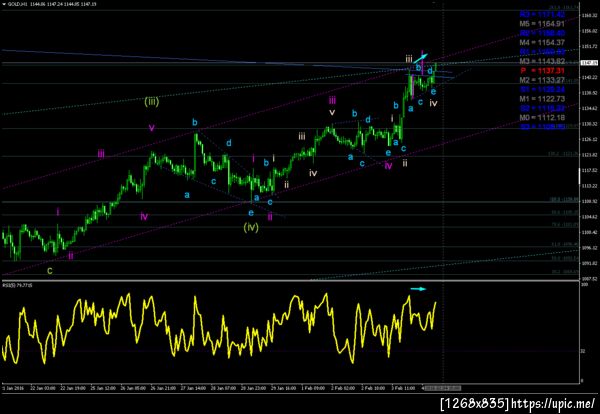Select the M2 = 1133.27 pivot label
Viewport: 600px width, 414px height.
(x=542, y=80)
